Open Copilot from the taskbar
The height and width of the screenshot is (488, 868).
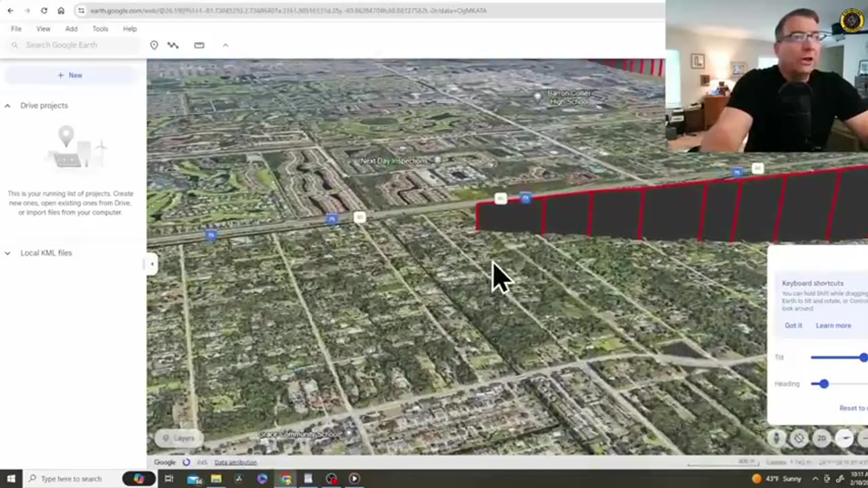click(x=139, y=479)
